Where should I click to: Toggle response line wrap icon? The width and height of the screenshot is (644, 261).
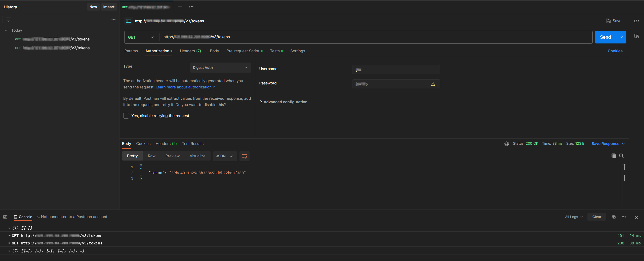244,156
